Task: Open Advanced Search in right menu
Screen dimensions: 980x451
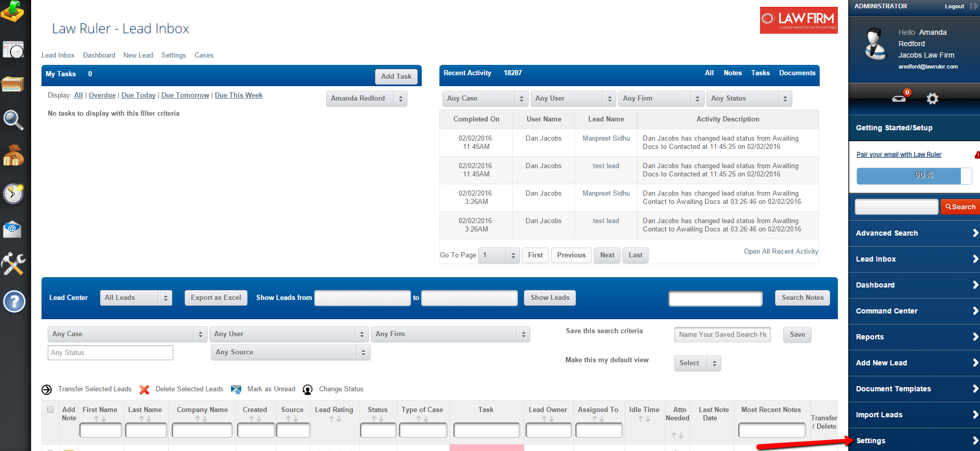Action: coord(914,233)
